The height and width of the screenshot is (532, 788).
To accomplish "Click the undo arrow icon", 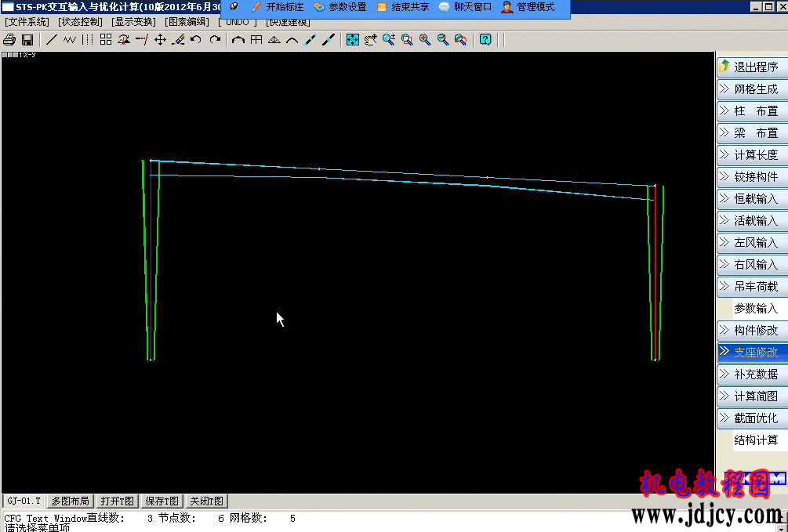I will point(196,40).
